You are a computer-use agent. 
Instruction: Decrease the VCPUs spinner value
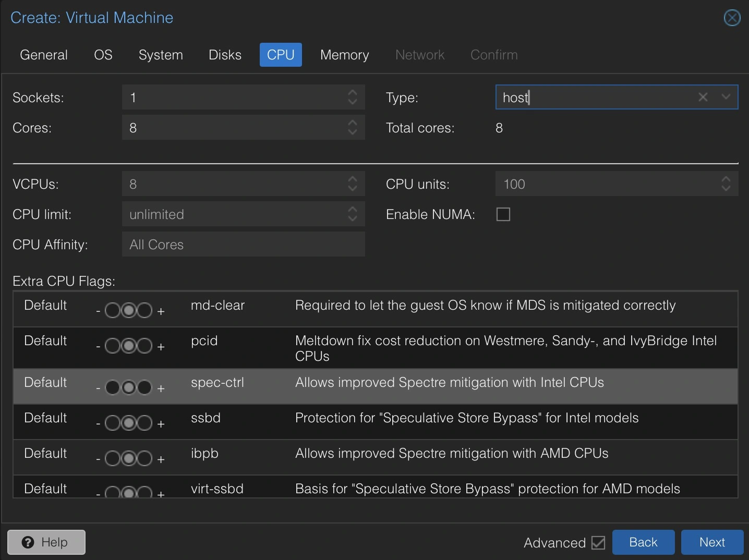(x=353, y=188)
